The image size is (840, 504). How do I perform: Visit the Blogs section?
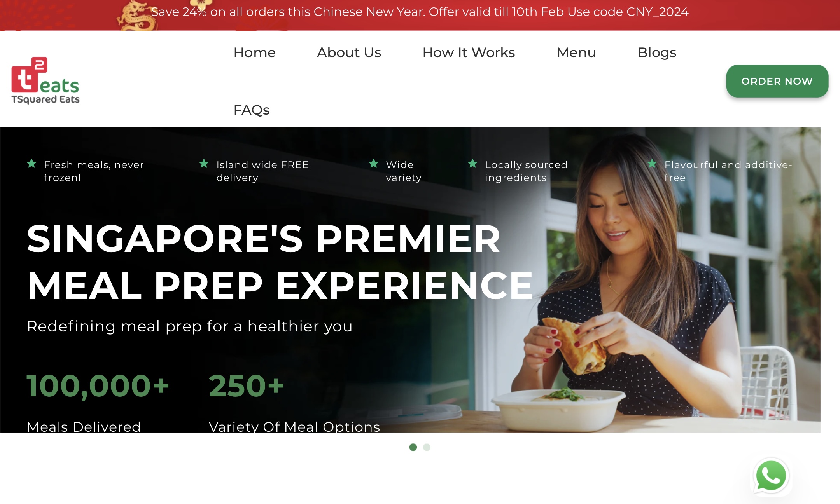657,52
